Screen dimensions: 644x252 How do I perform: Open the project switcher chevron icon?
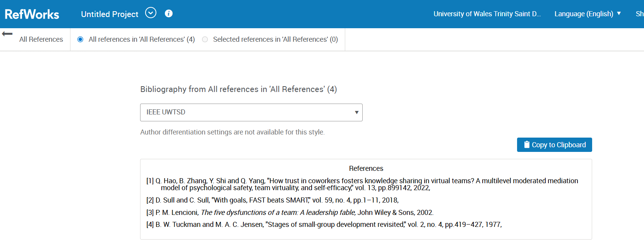(x=151, y=13)
